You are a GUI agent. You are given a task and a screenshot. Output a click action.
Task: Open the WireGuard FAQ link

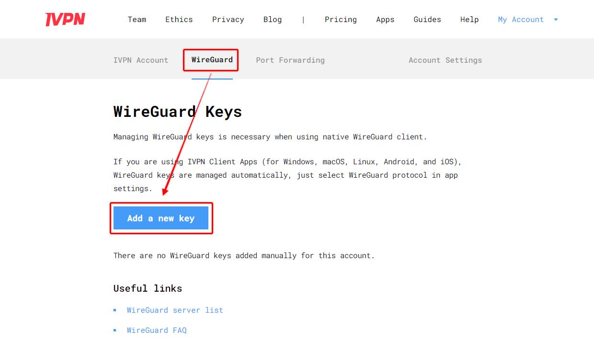pyautogui.click(x=157, y=330)
